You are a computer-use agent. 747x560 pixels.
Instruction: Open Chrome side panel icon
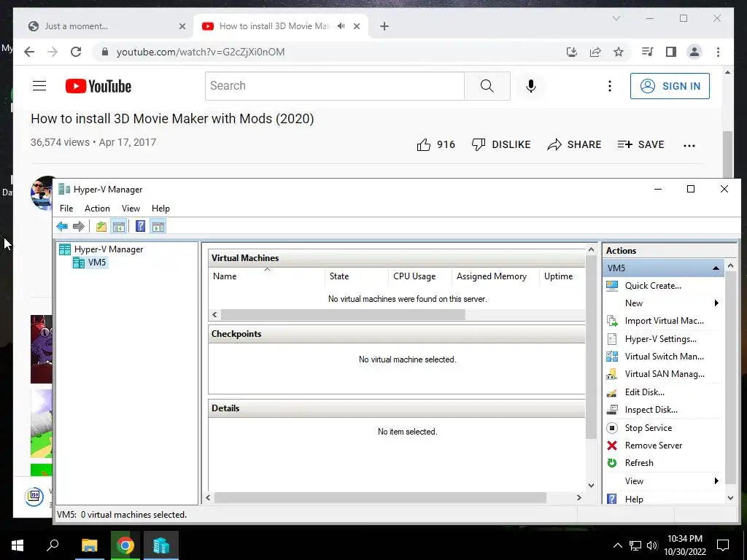pyautogui.click(x=671, y=52)
